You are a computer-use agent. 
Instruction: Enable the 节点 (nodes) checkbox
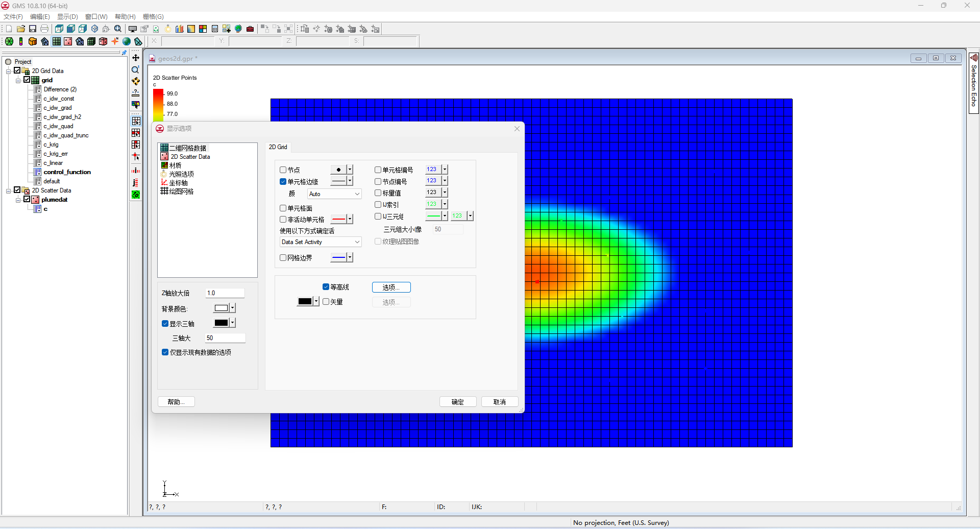click(283, 170)
